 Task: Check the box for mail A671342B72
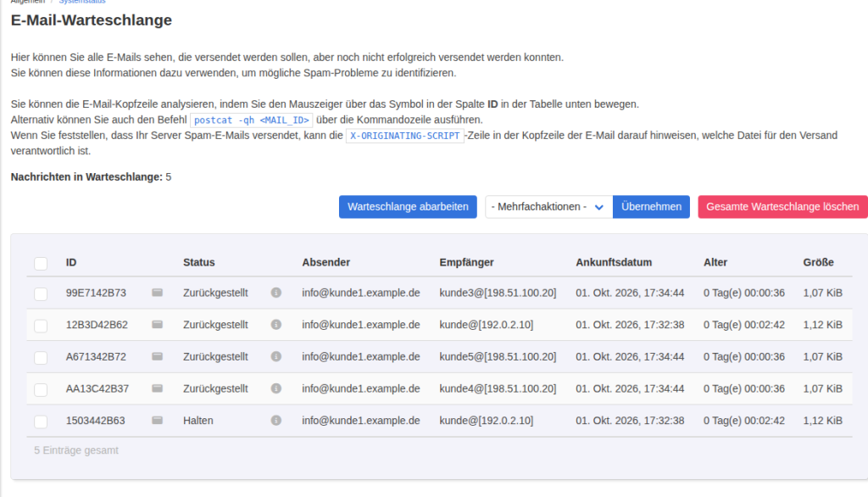41,358
